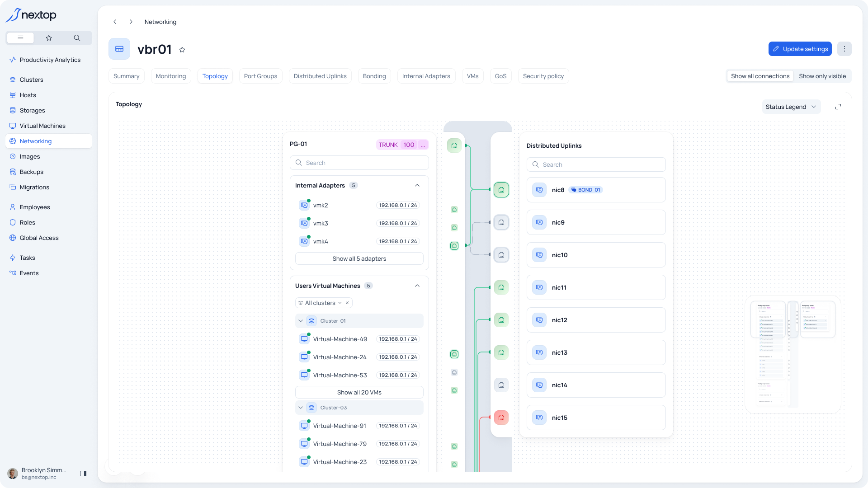
Task: Click Update settings button
Action: tap(800, 49)
